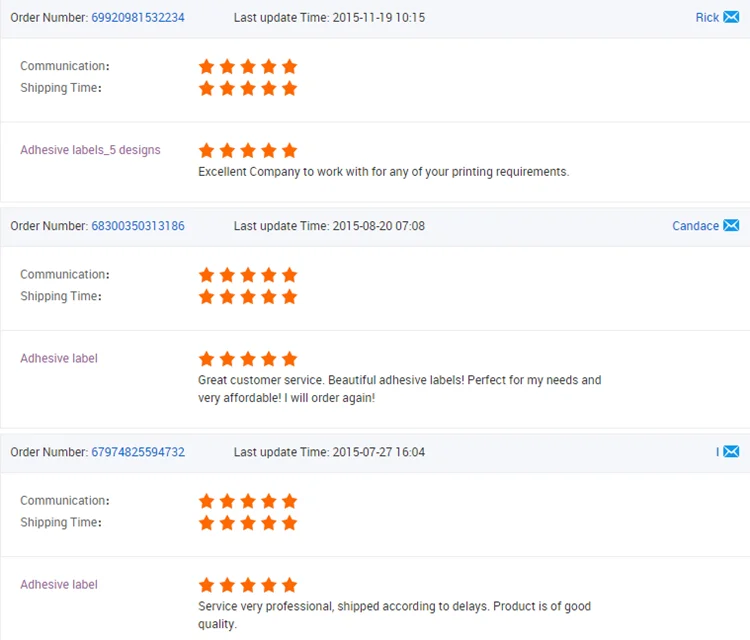Open order number 68300350313186
The height and width of the screenshot is (640, 750).
[x=138, y=226]
